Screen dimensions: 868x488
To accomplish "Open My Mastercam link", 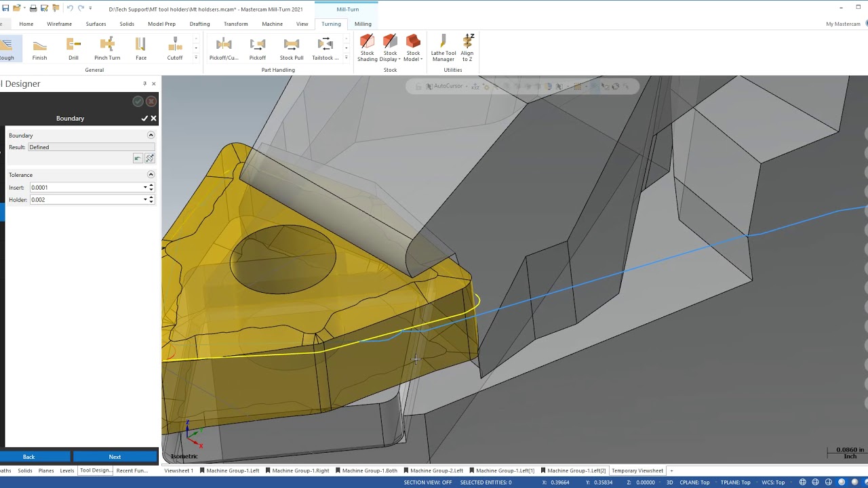I will pos(843,24).
